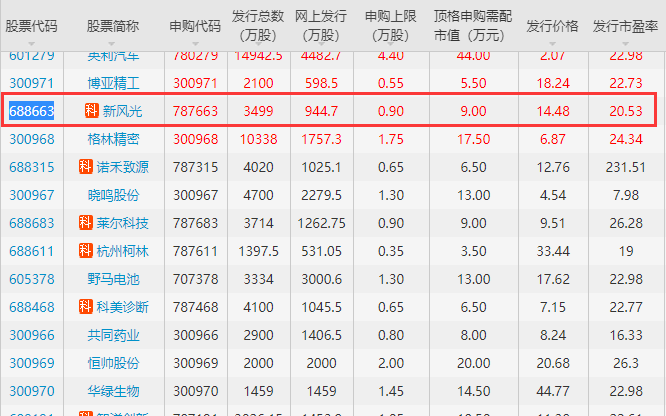Screen dimensions: 666x416
Task: Click market value cell 20.00
Action: pyautogui.click(x=474, y=363)
